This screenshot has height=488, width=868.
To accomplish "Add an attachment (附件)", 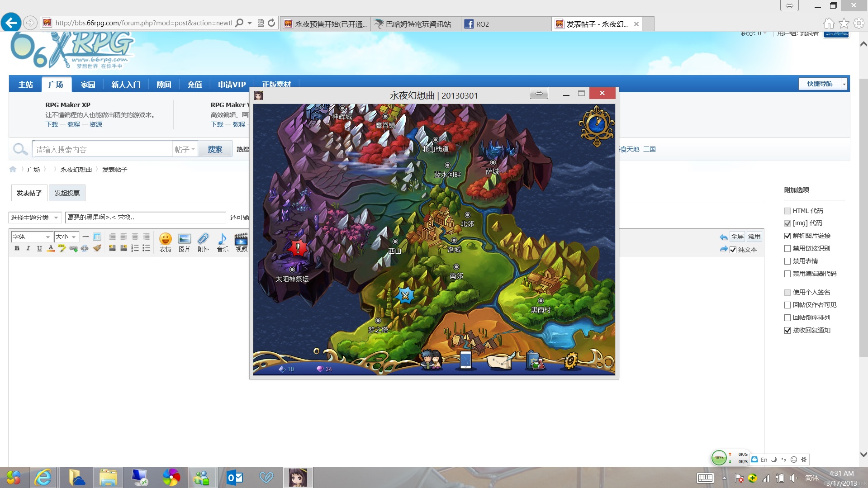I will coord(203,242).
